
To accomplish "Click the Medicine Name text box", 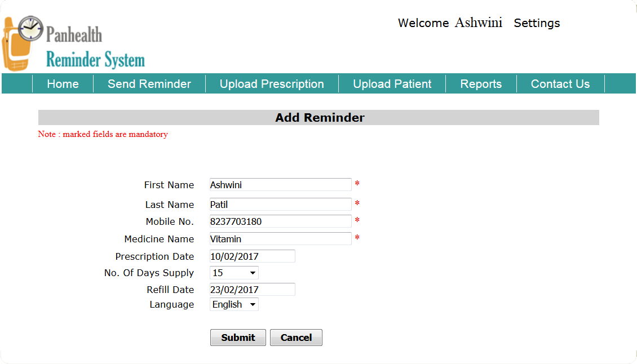I will [x=280, y=238].
